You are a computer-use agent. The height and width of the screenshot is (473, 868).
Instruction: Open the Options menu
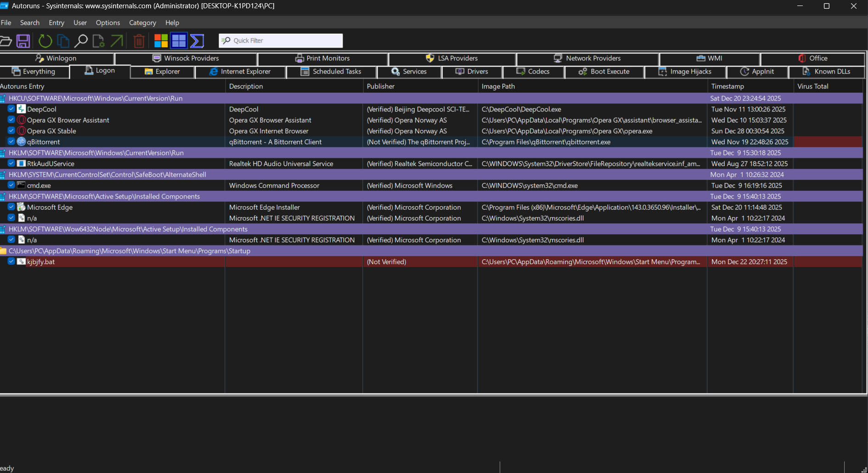click(108, 22)
